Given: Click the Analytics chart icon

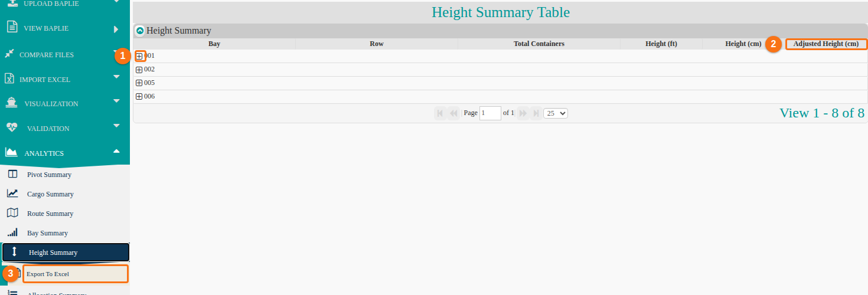Looking at the screenshot, I should pos(11,152).
